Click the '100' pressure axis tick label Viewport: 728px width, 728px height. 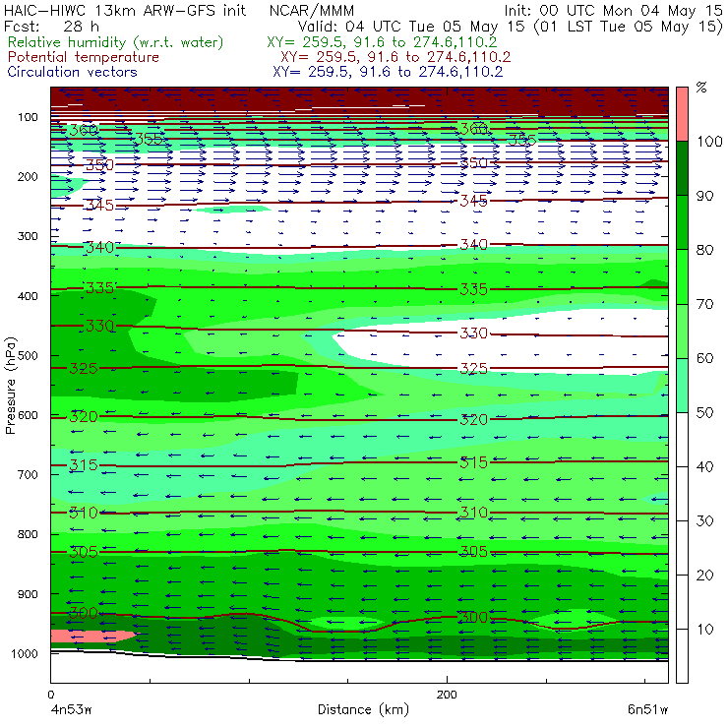pos(28,117)
